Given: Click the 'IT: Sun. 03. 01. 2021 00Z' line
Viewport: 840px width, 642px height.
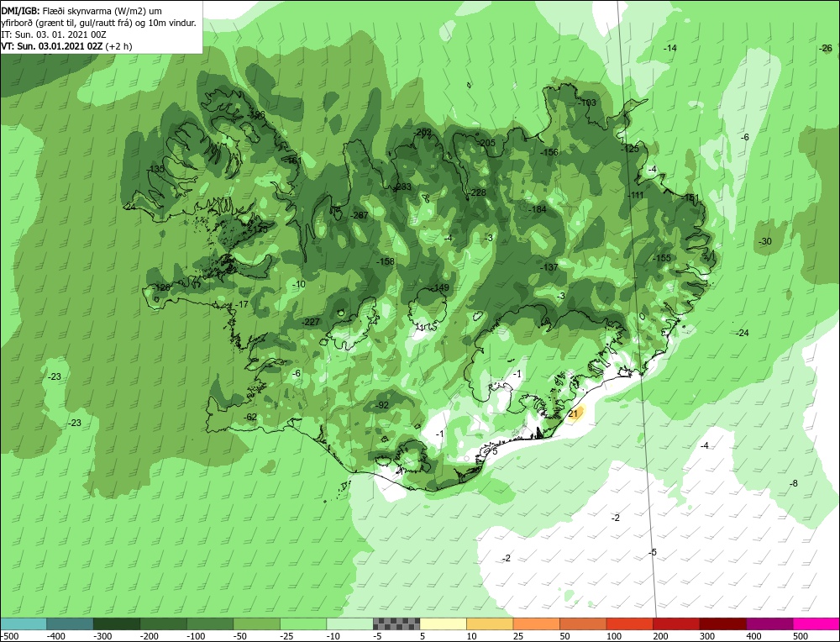Looking at the screenshot, I should 54,34.
